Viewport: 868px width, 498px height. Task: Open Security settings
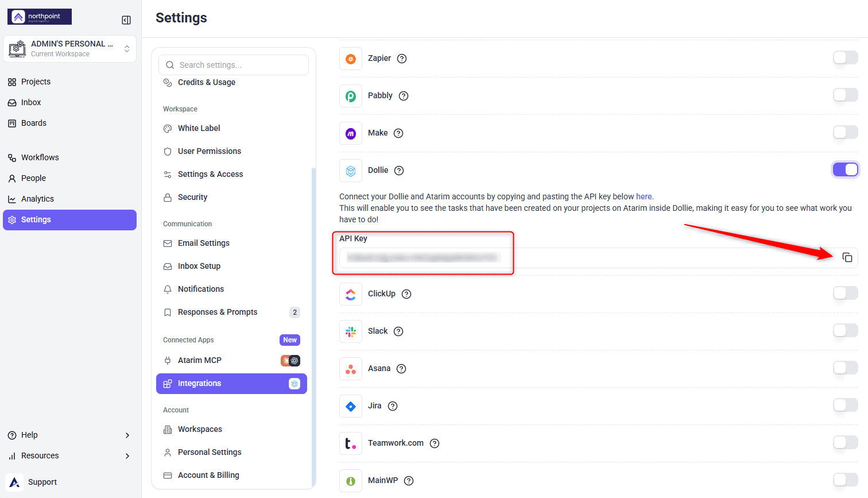231,197
